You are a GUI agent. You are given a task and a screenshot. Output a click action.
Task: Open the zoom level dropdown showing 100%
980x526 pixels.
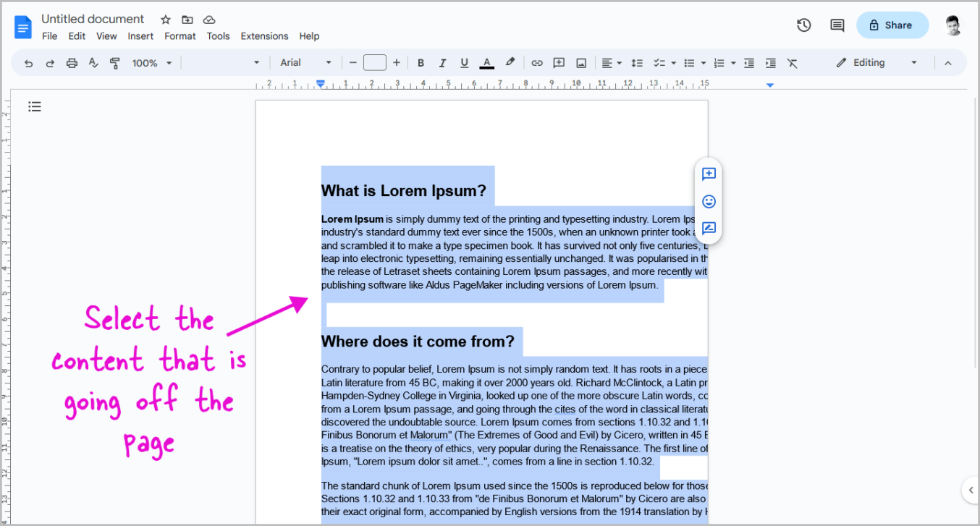152,63
